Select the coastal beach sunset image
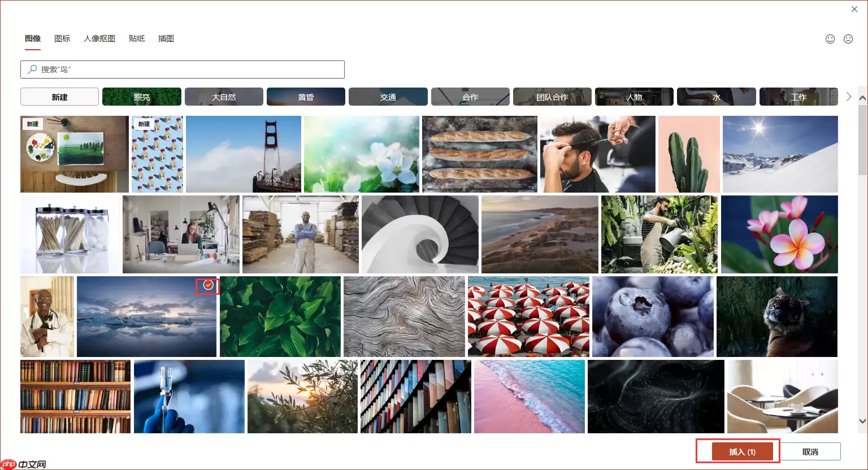Screen dimensions: 868x470 coord(540,234)
